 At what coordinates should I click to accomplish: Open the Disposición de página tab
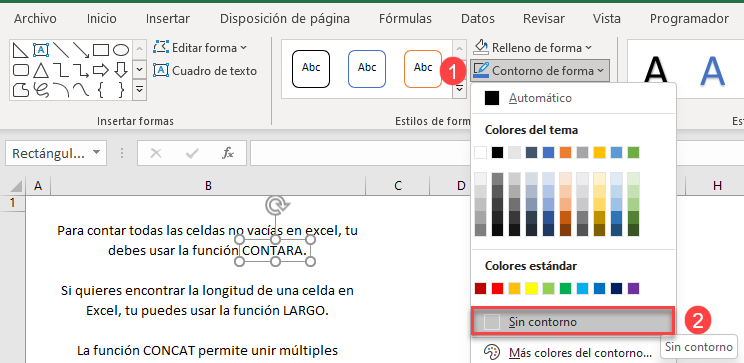click(285, 19)
